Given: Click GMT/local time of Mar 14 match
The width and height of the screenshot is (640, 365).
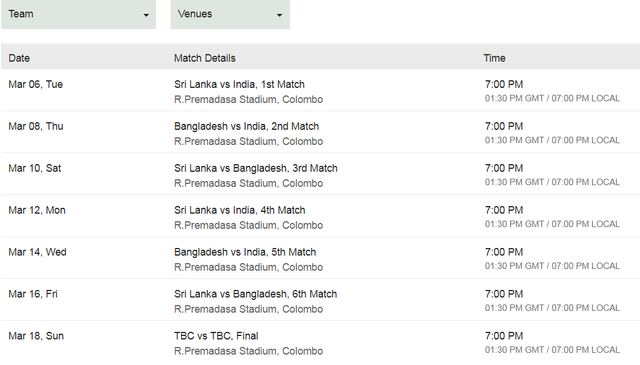Looking at the screenshot, I should tap(552, 266).
